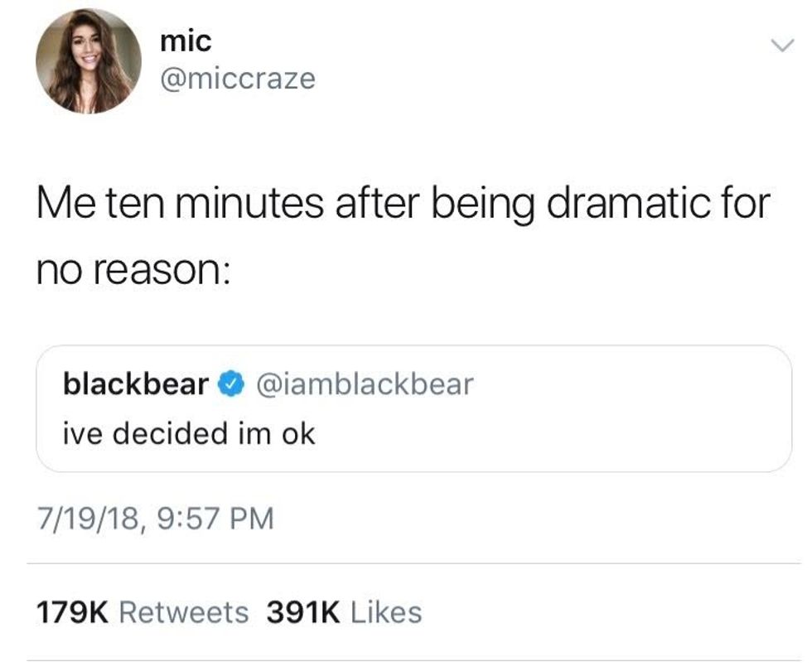The height and width of the screenshot is (671, 812).
Task: Click the empty area right of quoted text
Action: pyautogui.click(x=547, y=432)
